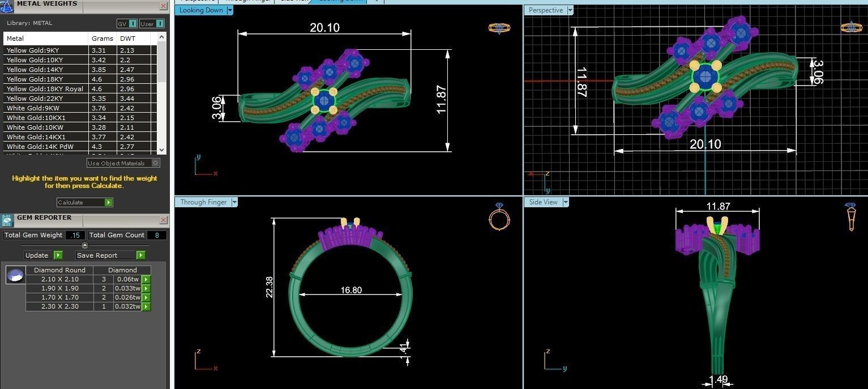Click the 1.90 X 1.90 gem size cell
Image resolution: width=868 pixels, height=389 pixels.
click(59, 288)
